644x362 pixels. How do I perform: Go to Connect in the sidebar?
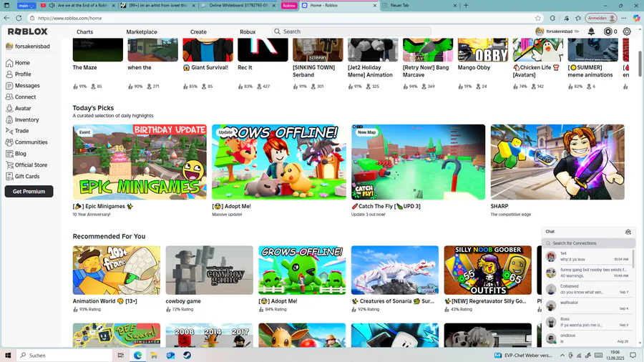pos(21,97)
